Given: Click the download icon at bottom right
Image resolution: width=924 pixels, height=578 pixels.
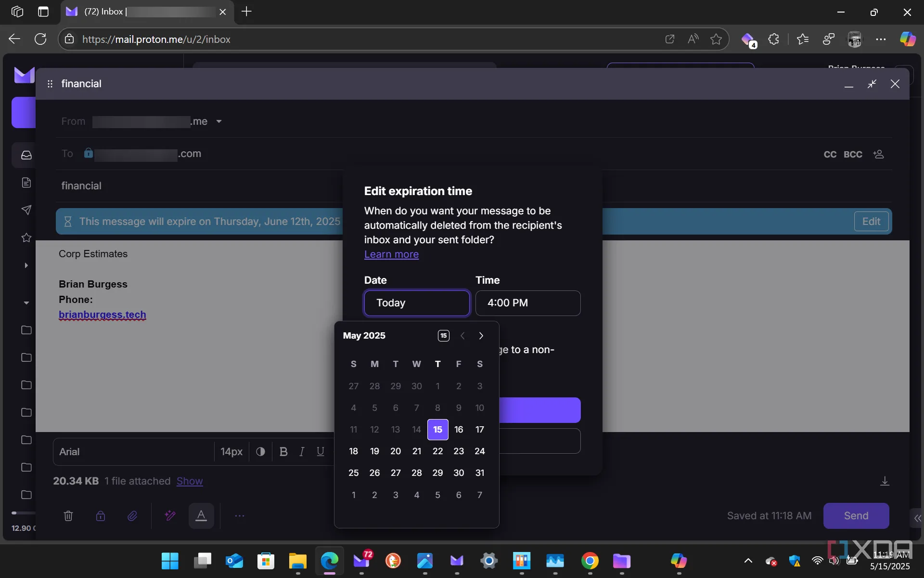Looking at the screenshot, I should click(x=885, y=481).
